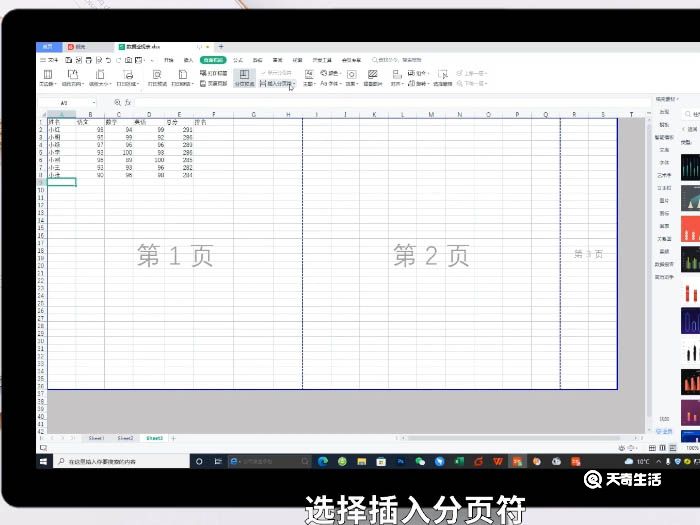Open the Print Scaling tool
Viewport: 700px width, 525px height.
click(183, 78)
